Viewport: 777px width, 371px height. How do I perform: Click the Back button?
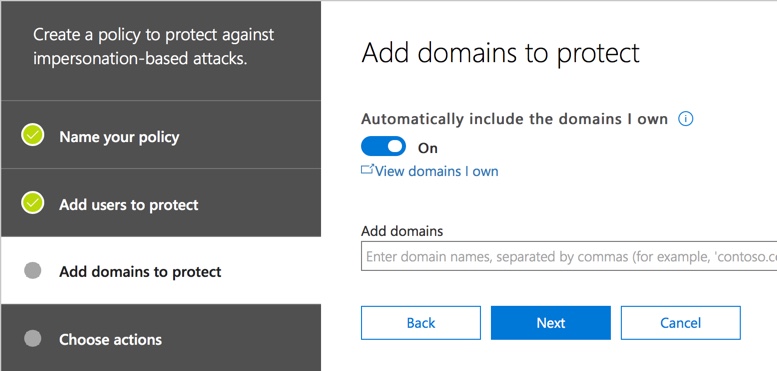pyautogui.click(x=421, y=323)
